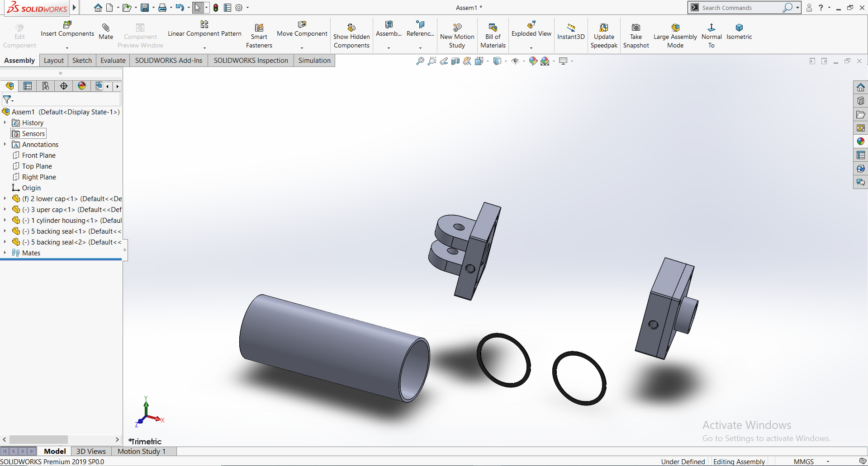Expand Linear Component Pattern dropdown arrow
This screenshot has width=868, height=466.
click(204, 48)
